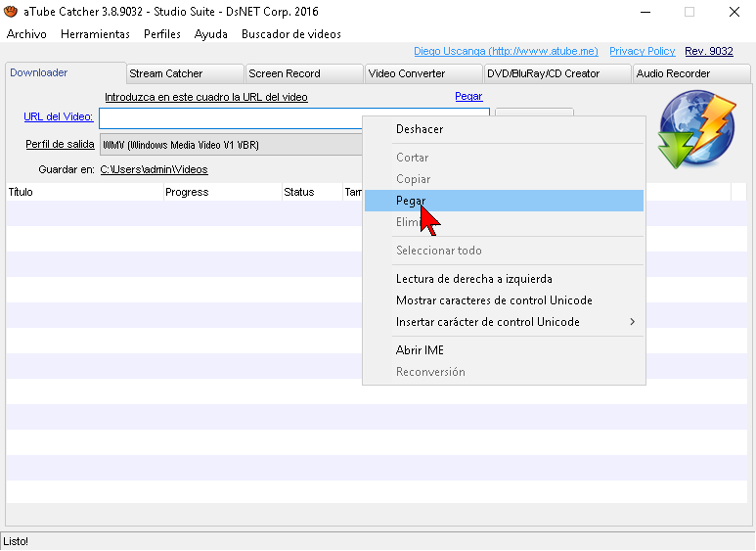Click the Rev. 9032 link
Image resolution: width=756 pixels, height=551 pixels.
[x=709, y=51]
